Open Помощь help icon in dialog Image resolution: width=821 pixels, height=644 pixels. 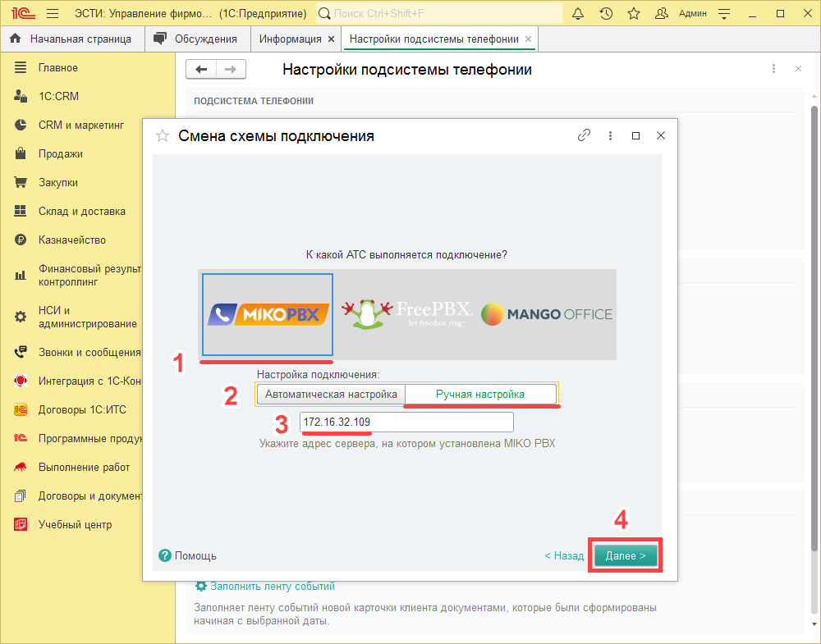point(165,555)
